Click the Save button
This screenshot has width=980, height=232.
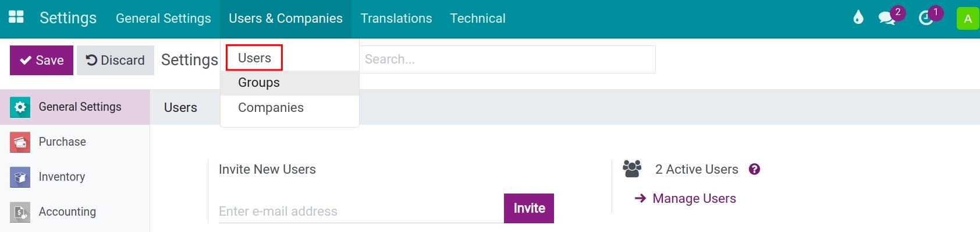pos(41,60)
